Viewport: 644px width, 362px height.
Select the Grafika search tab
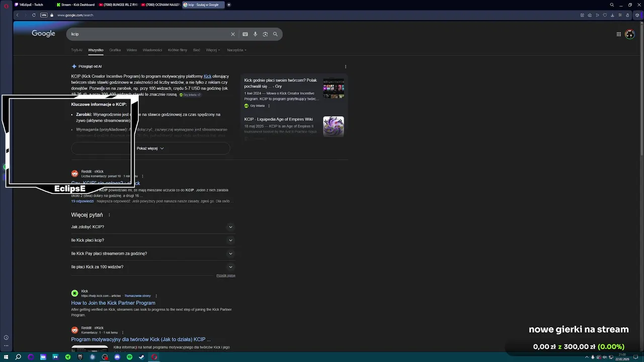tap(115, 50)
